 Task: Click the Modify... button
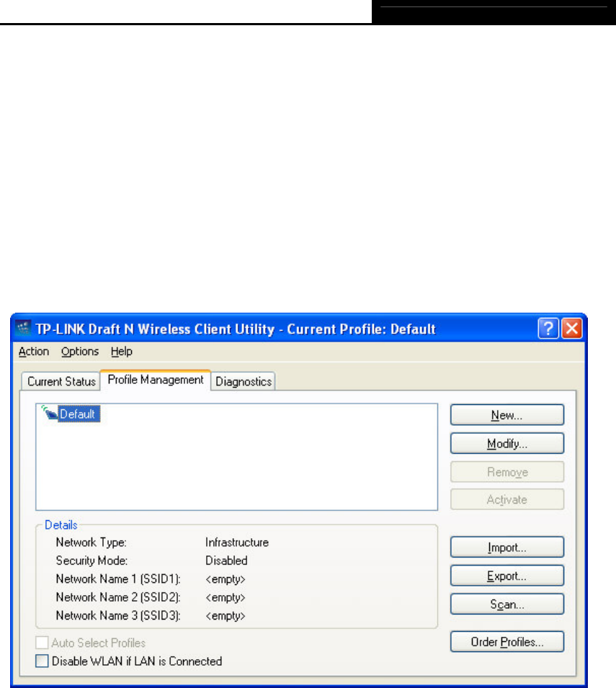tap(506, 443)
